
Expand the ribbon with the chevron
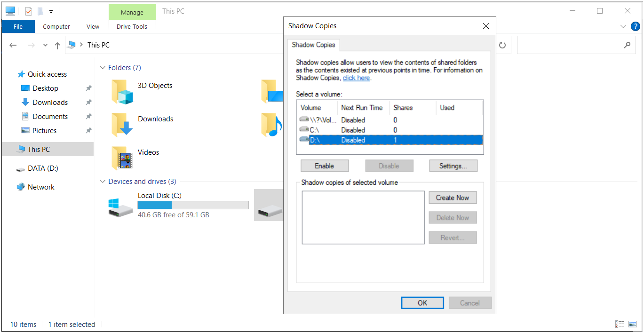pos(623,27)
